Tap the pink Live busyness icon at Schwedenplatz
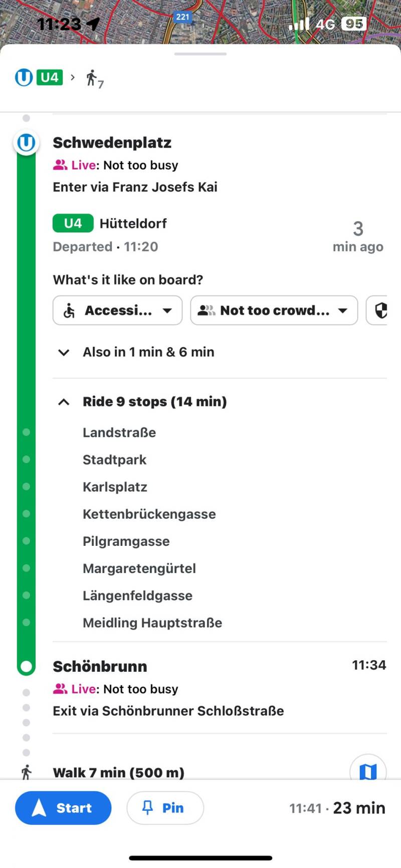Image resolution: width=401 pixels, height=868 pixels. (61, 165)
